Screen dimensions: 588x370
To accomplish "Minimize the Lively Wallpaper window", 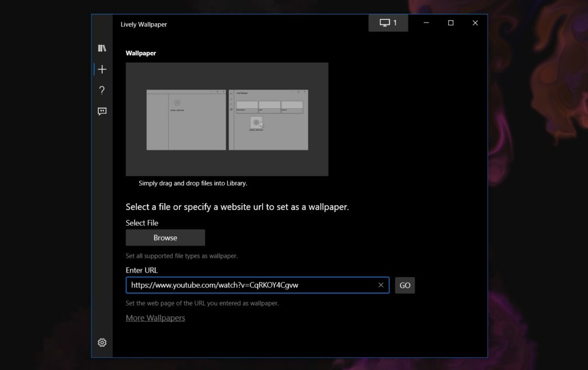I will click(425, 23).
